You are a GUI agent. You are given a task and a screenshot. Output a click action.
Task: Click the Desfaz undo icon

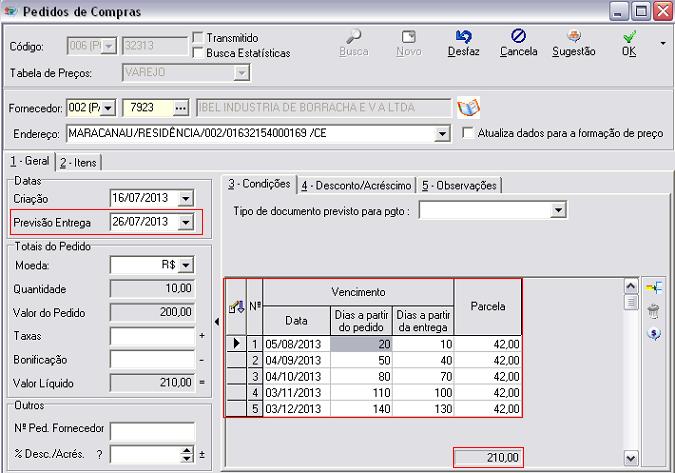[x=463, y=36]
